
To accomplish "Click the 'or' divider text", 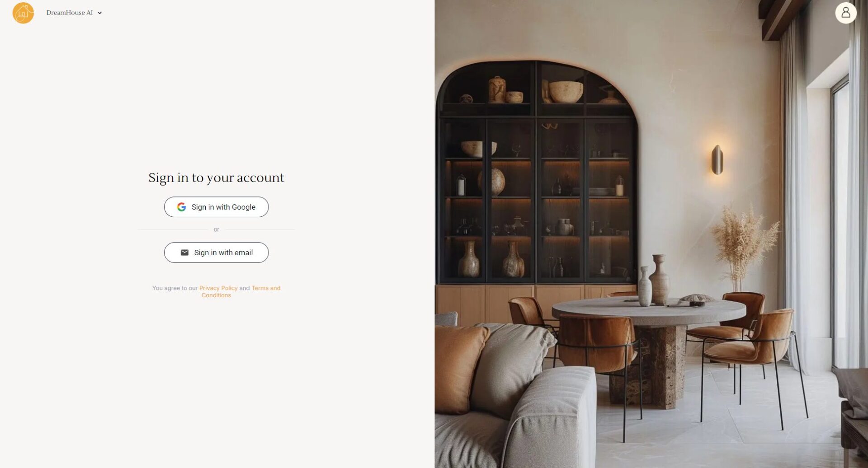I will pyautogui.click(x=216, y=229).
